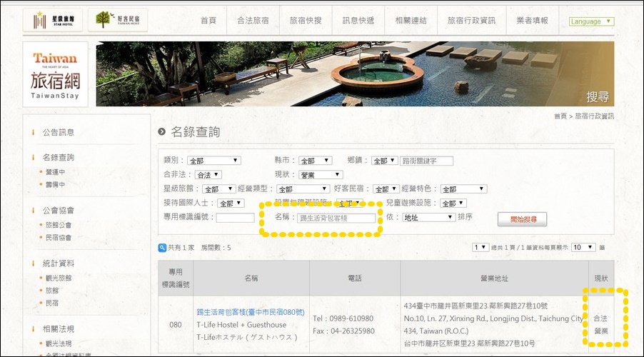The height and width of the screenshot is (357, 644).
Task: Open 相關法規 in the sidebar
Action: [x=59, y=329]
